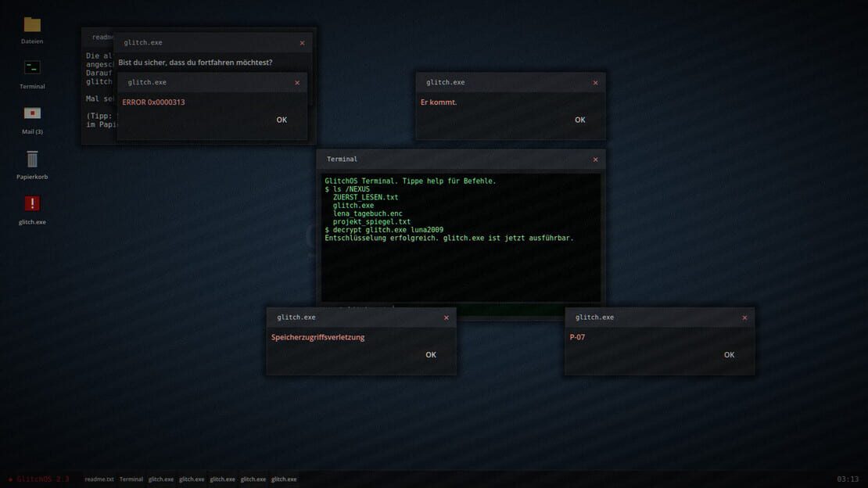Click OK on the Speicherzugriffsverletzung dialog

click(x=431, y=354)
